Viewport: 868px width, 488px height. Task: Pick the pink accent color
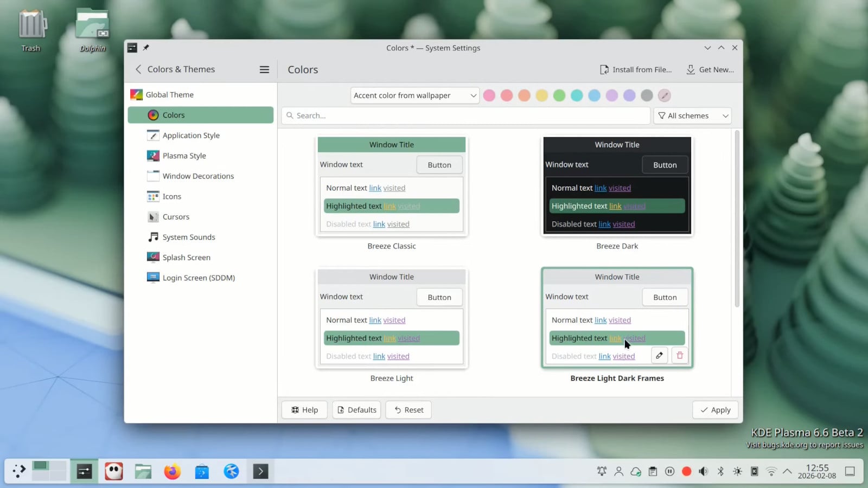489,95
